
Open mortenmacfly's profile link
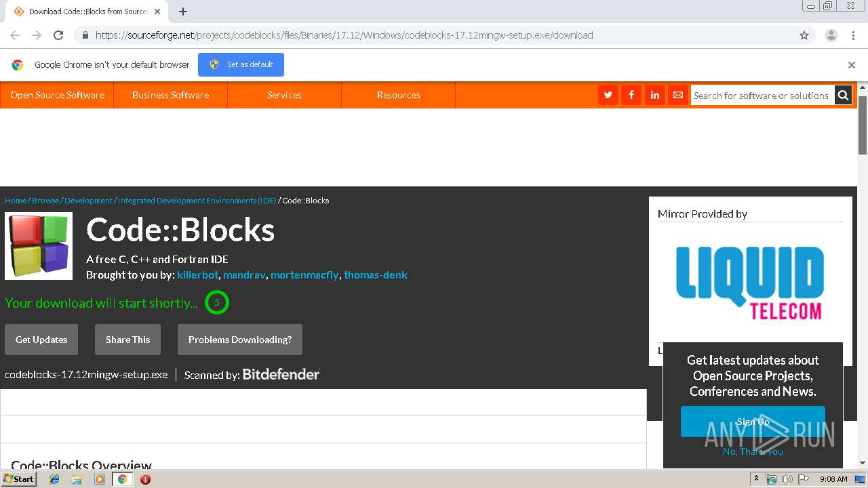(304, 274)
